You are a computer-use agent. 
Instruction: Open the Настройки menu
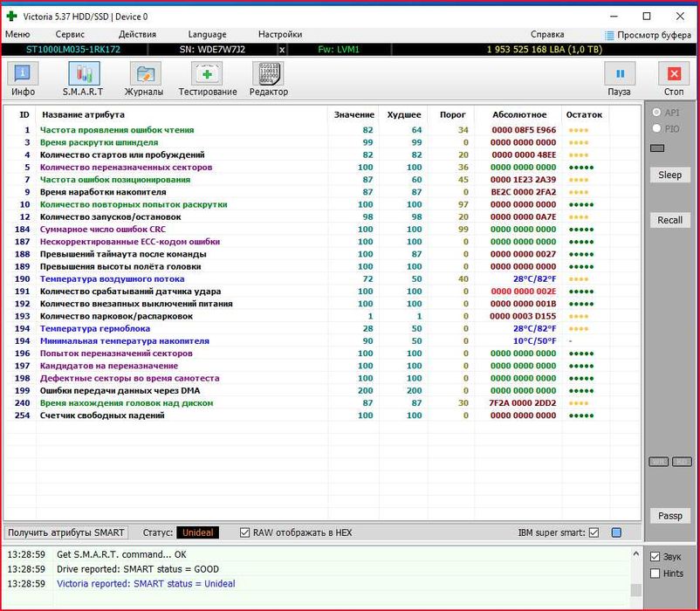click(x=280, y=34)
